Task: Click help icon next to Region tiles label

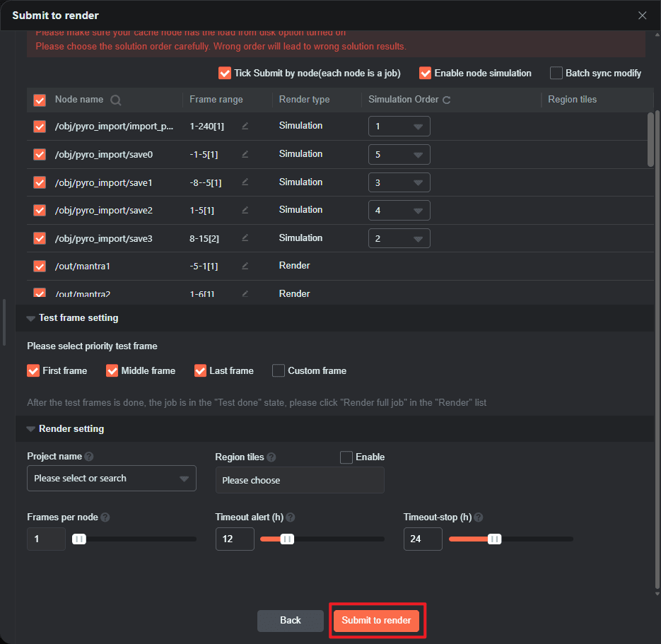Action: coord(271,457)
